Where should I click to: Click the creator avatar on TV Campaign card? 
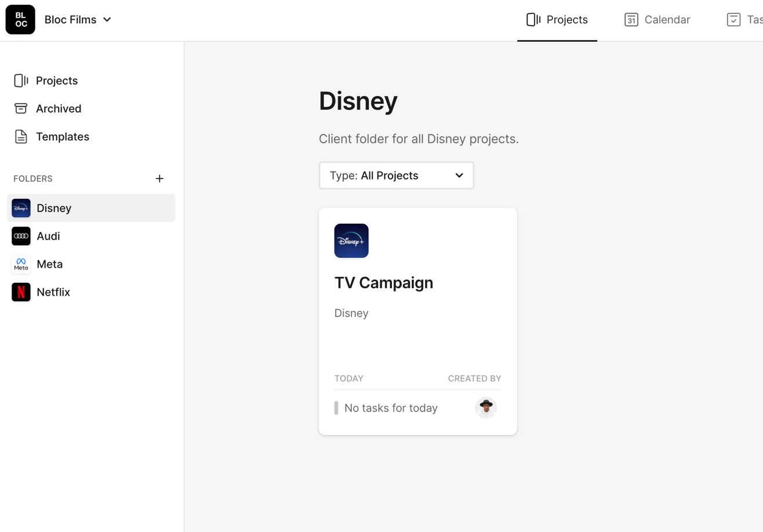click(x=486, y=408)
